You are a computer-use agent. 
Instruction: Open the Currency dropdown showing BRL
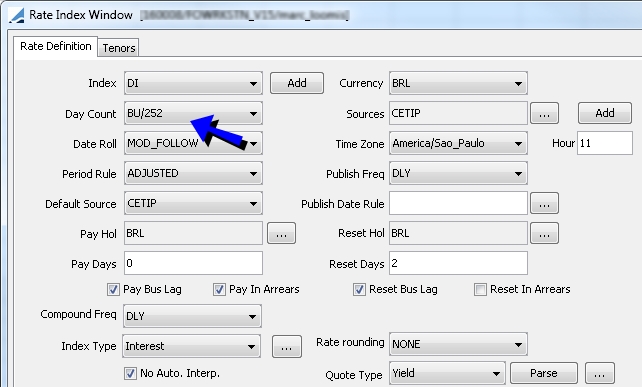click(x=458, y=84)
